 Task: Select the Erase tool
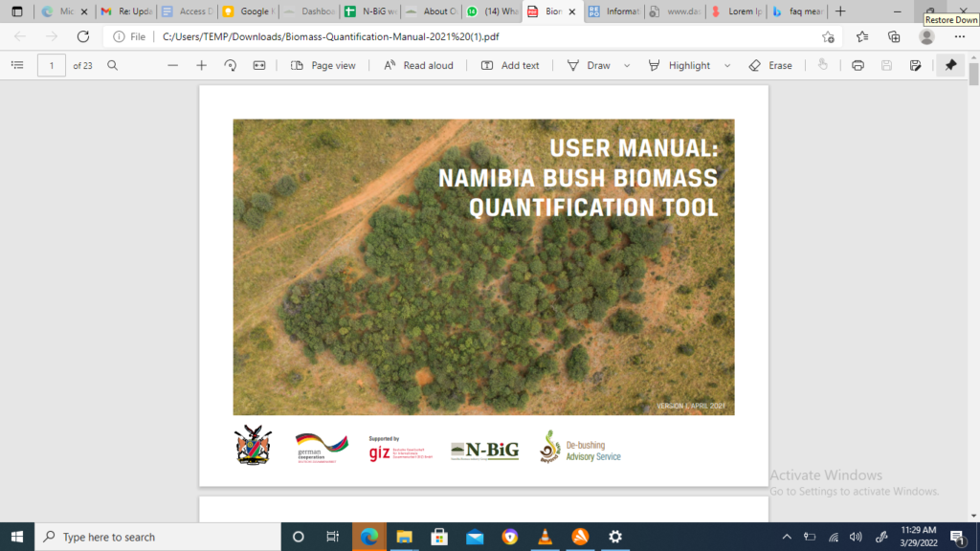[770, 65]
